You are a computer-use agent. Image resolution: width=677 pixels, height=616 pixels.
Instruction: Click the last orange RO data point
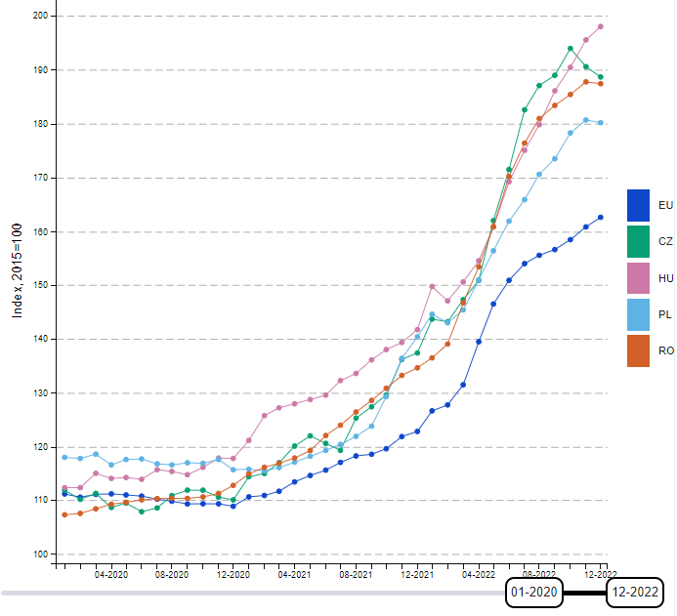tap(601, 84)
